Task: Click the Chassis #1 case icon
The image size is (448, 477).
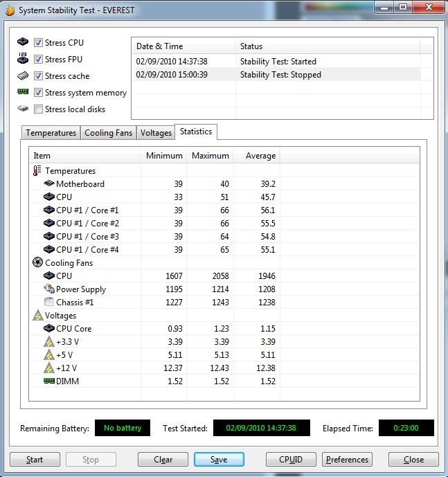Action: coord(49,302)
